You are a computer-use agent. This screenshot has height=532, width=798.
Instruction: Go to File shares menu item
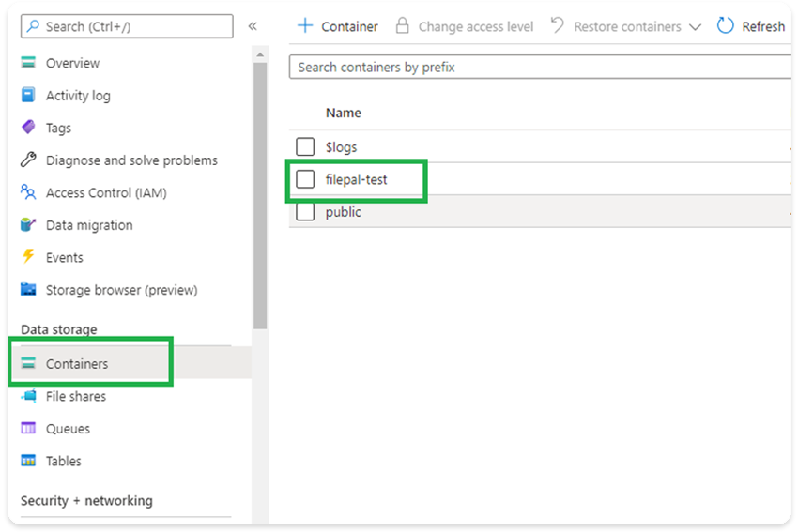pyautogui.click(x=75, y=397)
